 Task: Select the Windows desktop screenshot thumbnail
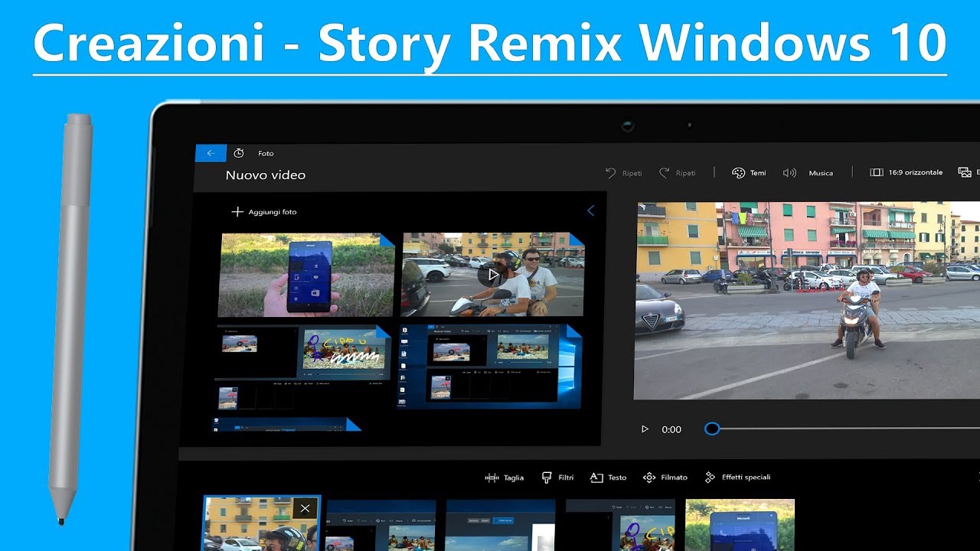(490, 367)
